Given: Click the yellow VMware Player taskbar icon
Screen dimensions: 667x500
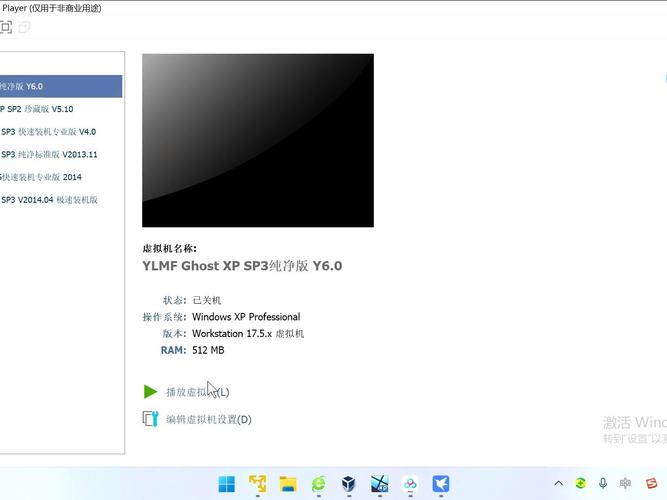Looking at the screenshot, I should (x=257, y=484).
